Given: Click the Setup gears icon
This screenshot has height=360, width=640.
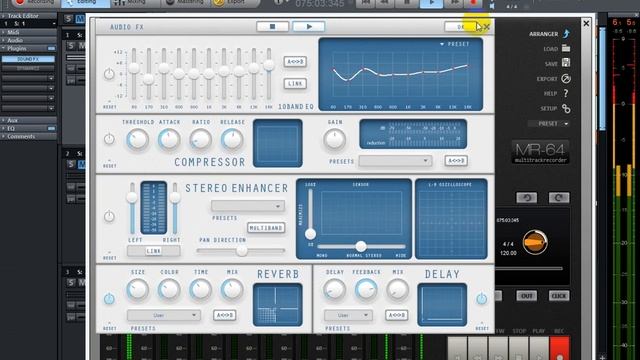Looking at the screenshot, I should (566, 109).
